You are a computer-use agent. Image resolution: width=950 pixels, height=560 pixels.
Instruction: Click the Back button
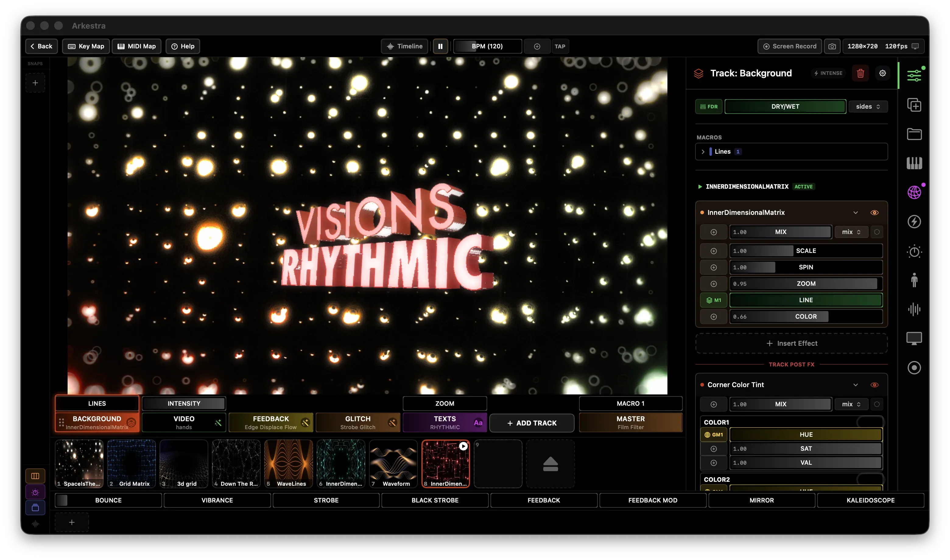[41, 47]
